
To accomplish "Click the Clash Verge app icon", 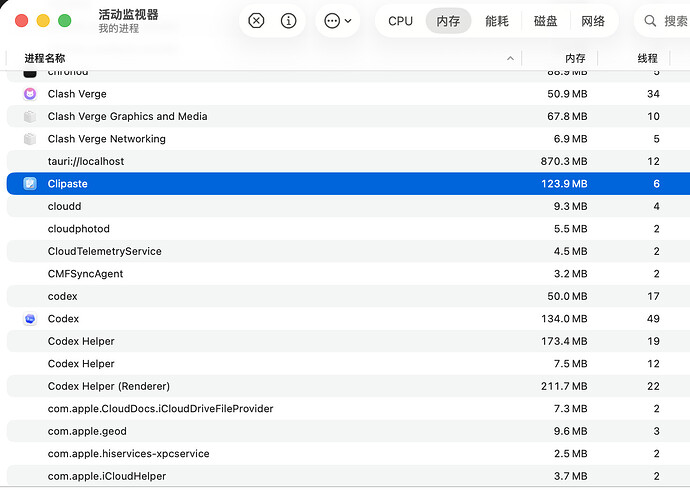I will 30,94.
